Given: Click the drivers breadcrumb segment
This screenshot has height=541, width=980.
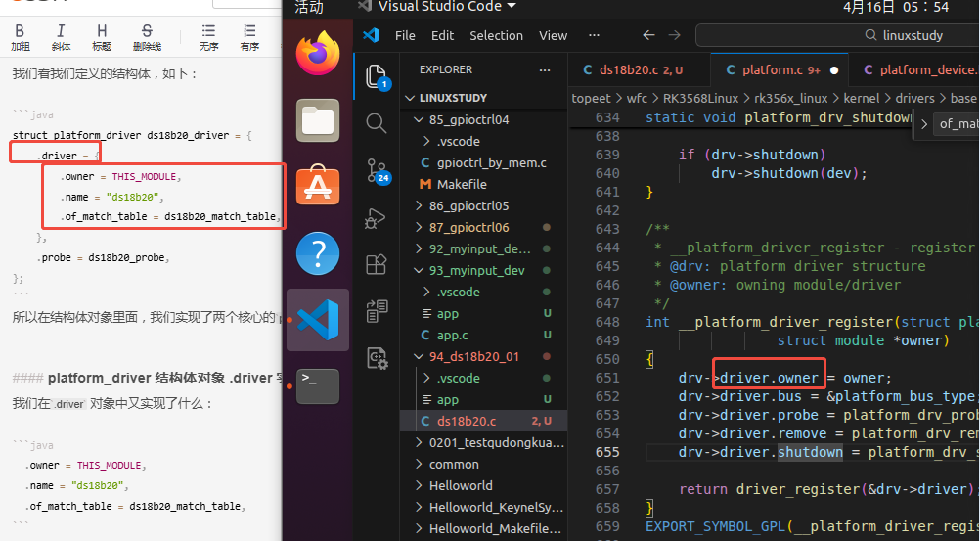Looking at the screenshot, I should pyautogui.click(x=914, y=98).
